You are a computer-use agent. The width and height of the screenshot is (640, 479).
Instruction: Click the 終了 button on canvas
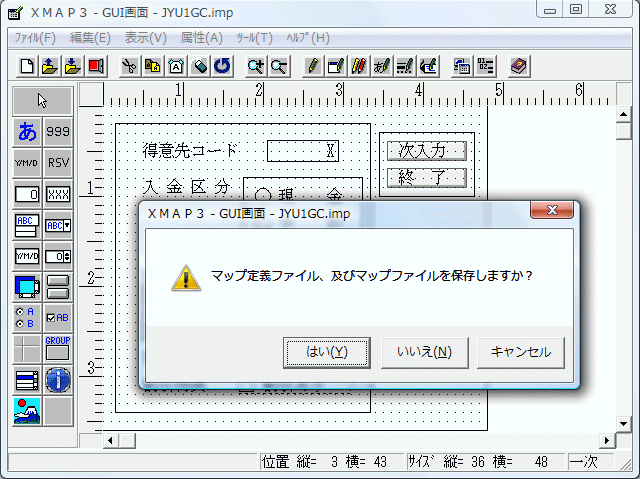[427, 178]
